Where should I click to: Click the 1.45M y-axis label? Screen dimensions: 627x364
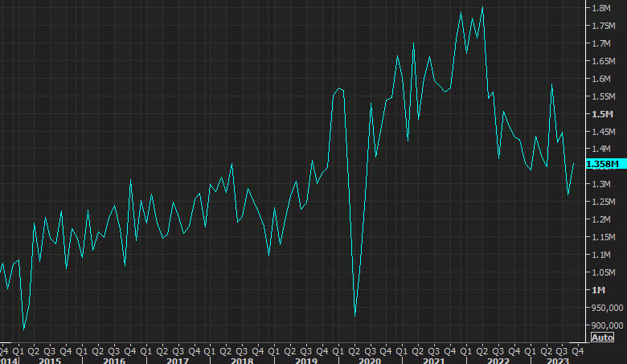[604, 132]
